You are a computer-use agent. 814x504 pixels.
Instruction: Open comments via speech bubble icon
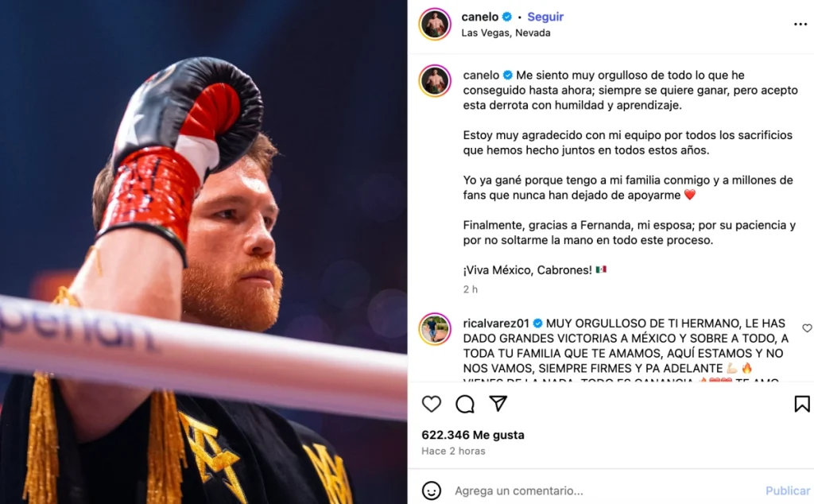pyautogui.click(x=464, y=404)
